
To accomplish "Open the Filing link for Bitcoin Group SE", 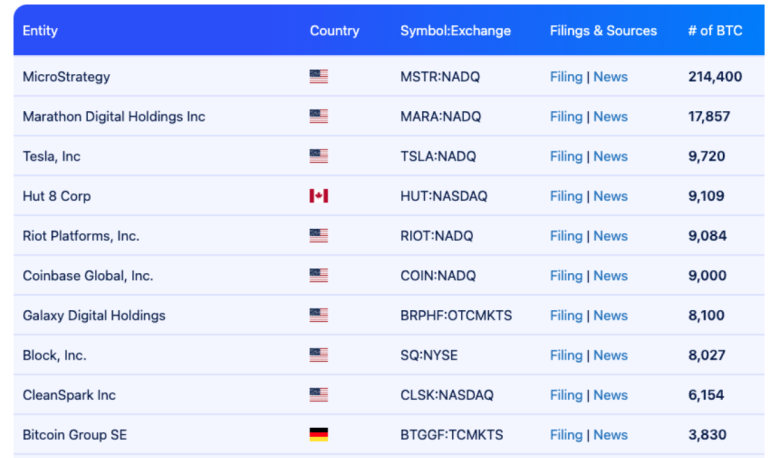I will click(x=566, y=435).
